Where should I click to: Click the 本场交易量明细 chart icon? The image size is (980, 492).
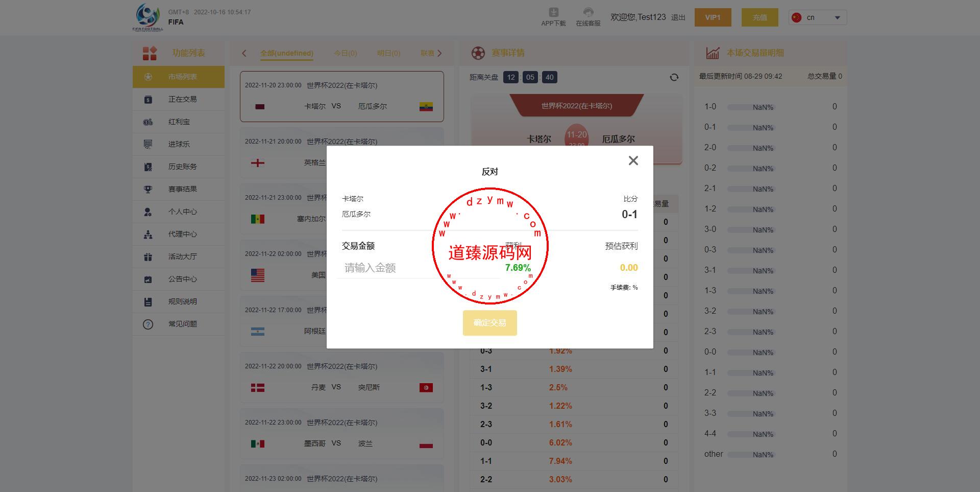click(713, 53)
